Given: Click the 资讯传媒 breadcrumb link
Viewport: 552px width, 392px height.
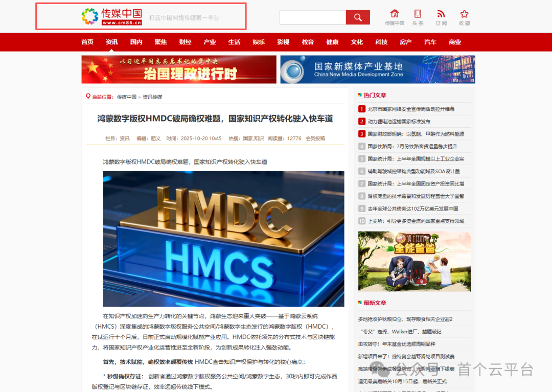Looking at the screenshot, I should point(152,97).
